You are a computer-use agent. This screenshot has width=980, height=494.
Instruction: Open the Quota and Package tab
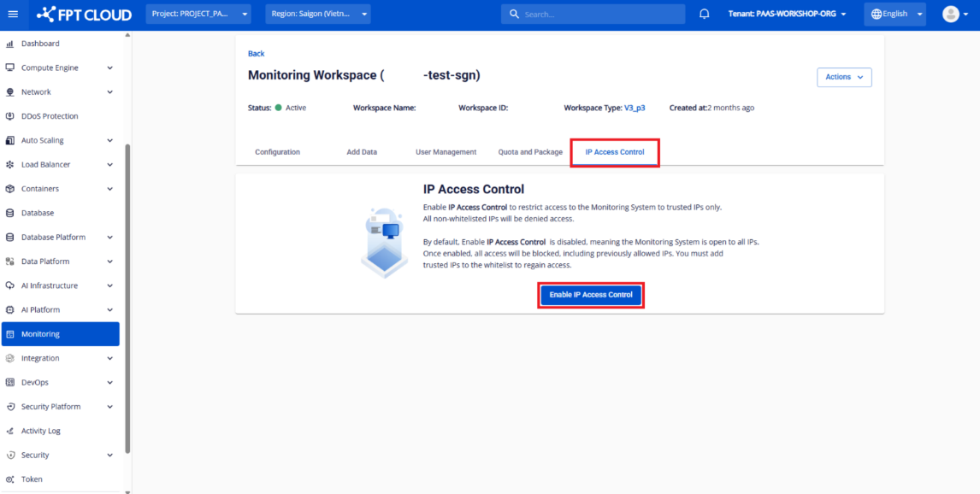click(529, 151)
